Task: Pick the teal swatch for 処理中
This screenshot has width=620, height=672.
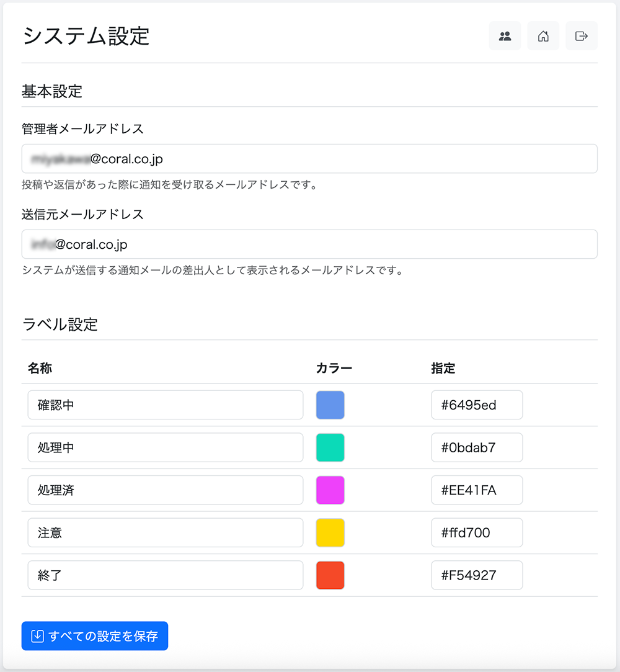Action: pos(330,448)
